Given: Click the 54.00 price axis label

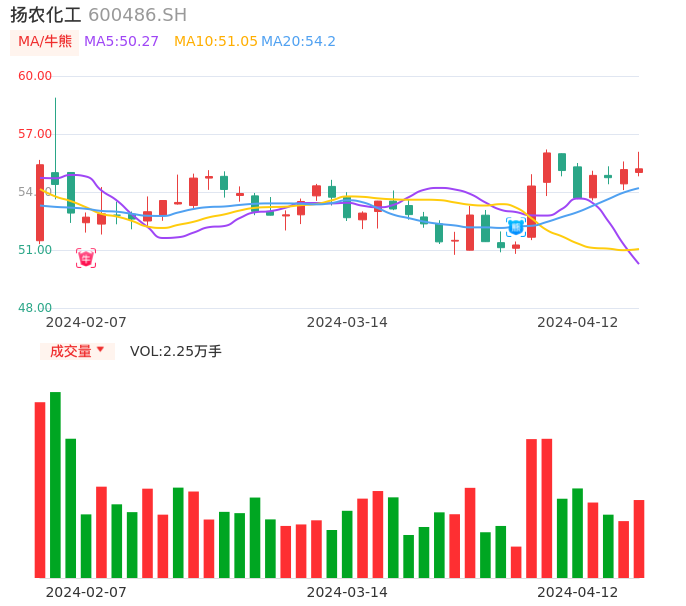Looking at the screenshot, I should (35, 192).
